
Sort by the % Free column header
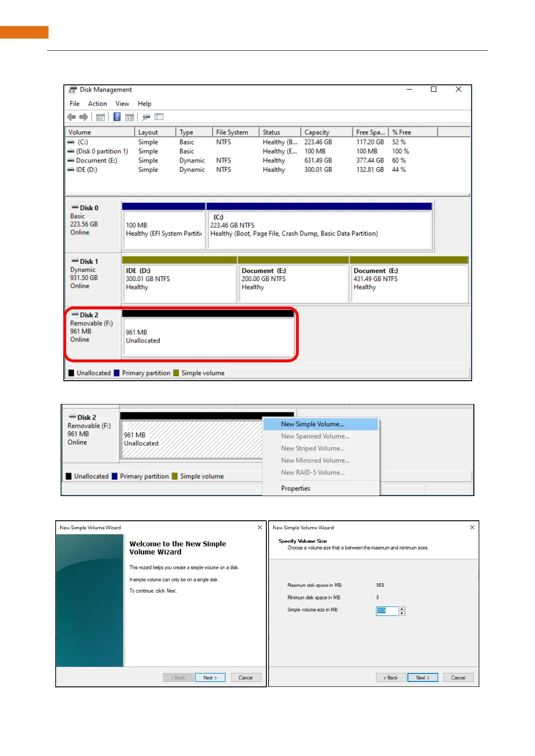(x=413, y=132)
